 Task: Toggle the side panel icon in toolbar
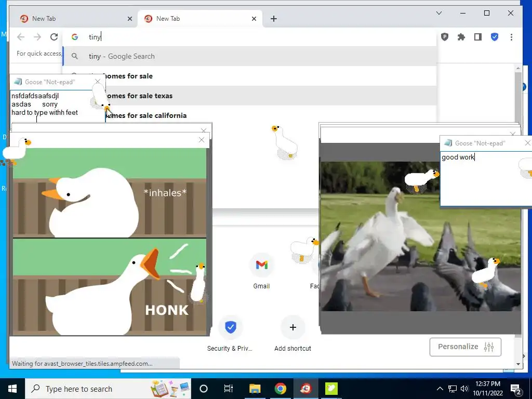click(x=478, y=37)
